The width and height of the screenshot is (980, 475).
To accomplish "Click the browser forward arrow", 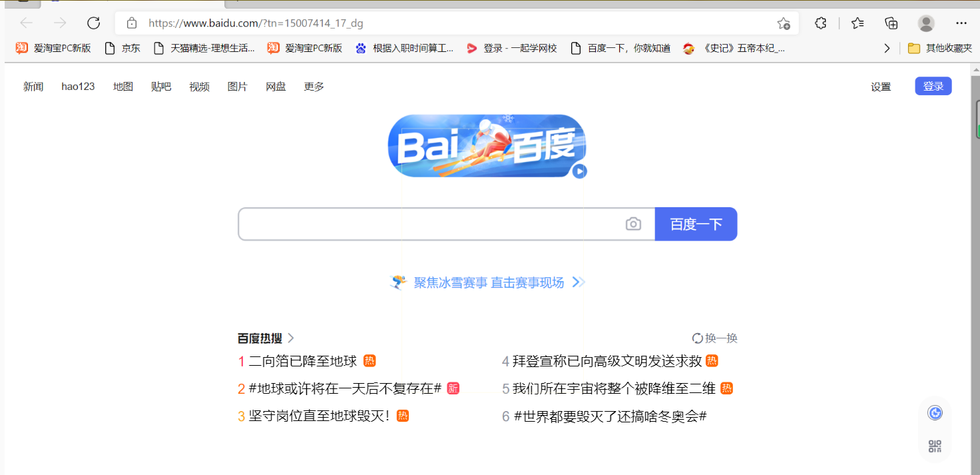I will 60,23.
